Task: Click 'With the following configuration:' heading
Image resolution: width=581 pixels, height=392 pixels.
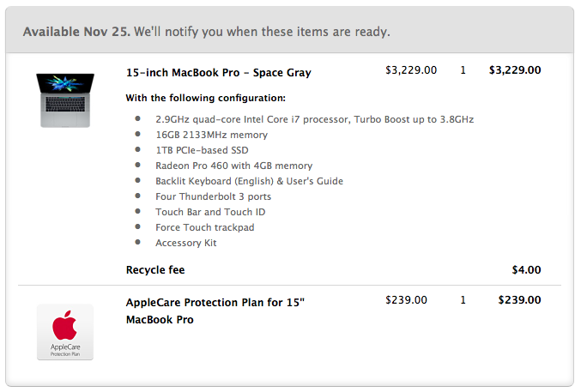Action: point(206,98)
